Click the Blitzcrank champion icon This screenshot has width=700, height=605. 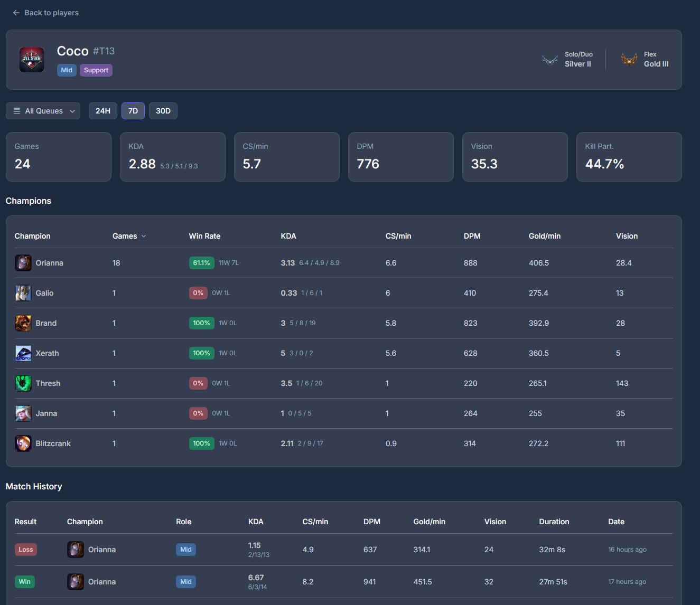(x=23, y=443)
